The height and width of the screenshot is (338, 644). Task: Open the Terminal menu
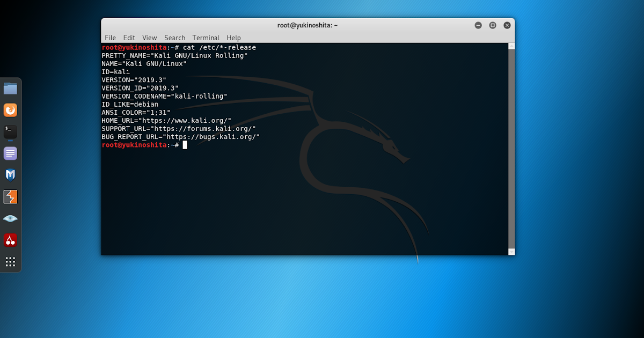(x=206, y=38)
